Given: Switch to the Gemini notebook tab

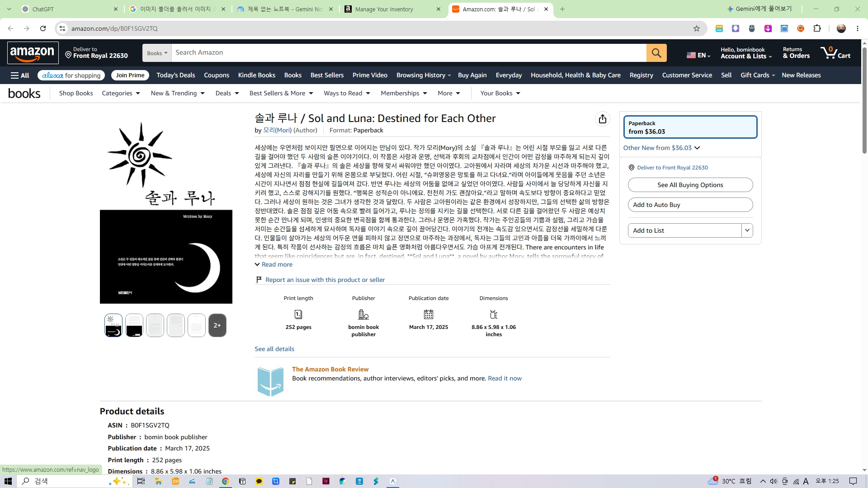Looking at the screenshot, I should tap(285, 9).
